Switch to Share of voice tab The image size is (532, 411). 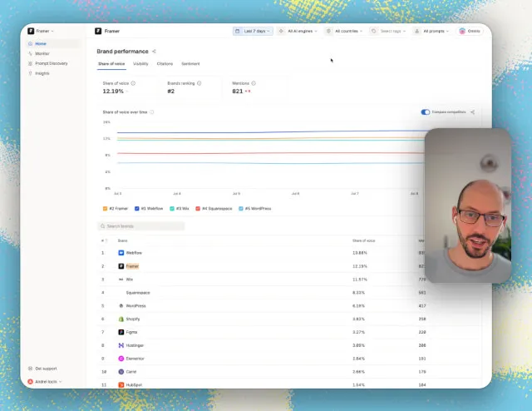(111, 63)
